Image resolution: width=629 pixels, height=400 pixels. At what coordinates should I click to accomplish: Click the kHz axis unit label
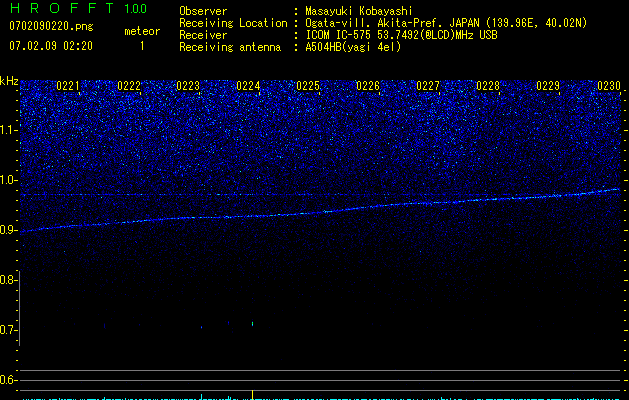click(9, 81)
